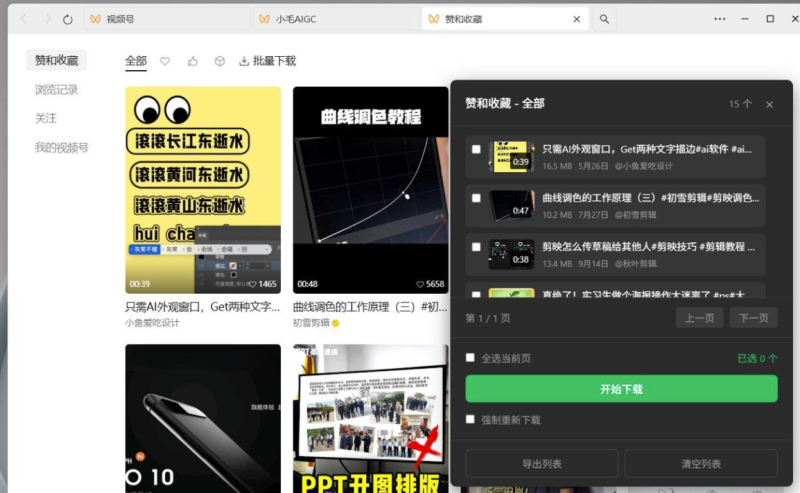Select the 全部 filter tab
The width and height of the screenshot is (800, 493).
pyautogui.click(x=136, y=61)
